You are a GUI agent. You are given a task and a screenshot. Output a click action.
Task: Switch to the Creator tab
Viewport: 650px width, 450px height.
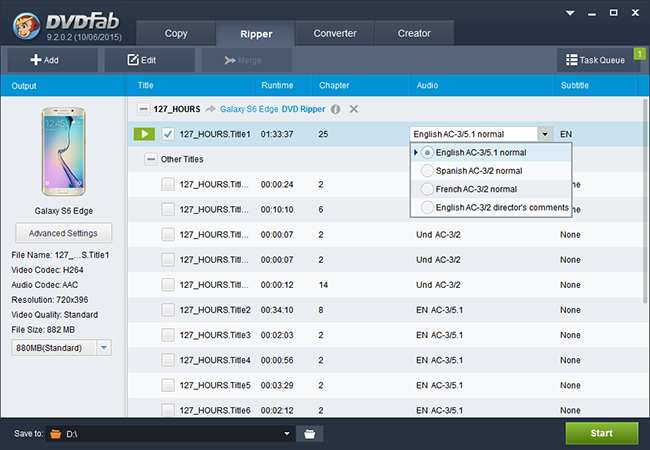[x=414, y=34]
